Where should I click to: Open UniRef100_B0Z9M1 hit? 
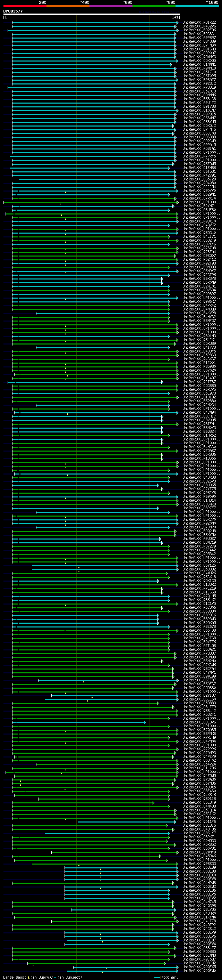pos(199,194)
